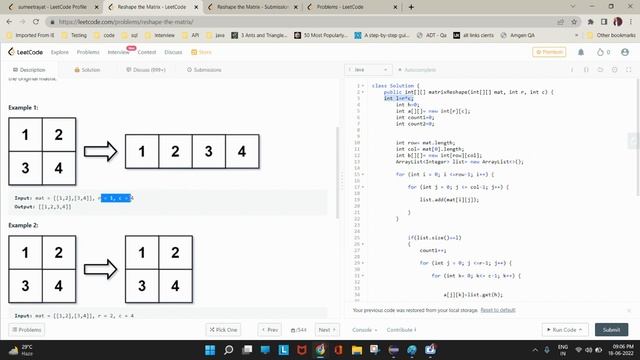
Task: Open a new browser tab
Action: (411, 7)
